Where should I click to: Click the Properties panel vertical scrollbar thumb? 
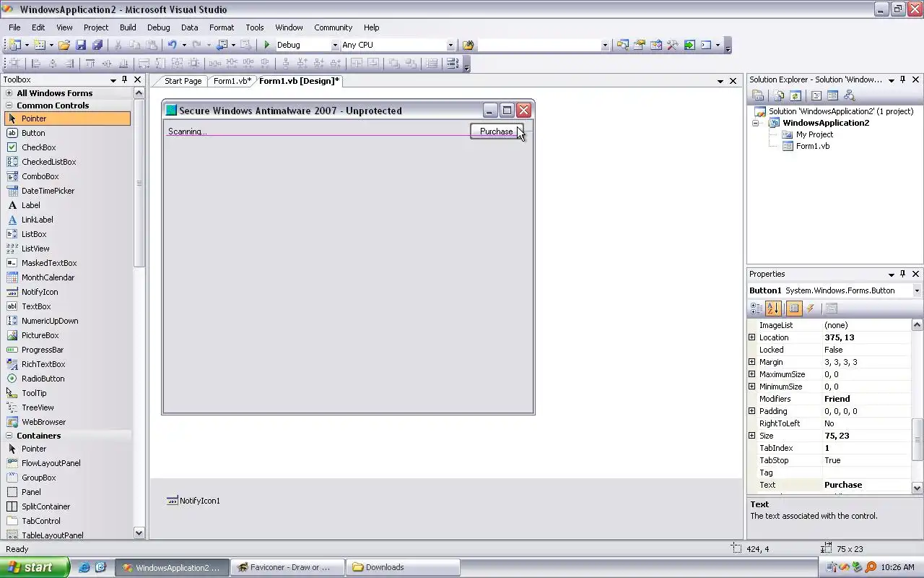(918, 439)
